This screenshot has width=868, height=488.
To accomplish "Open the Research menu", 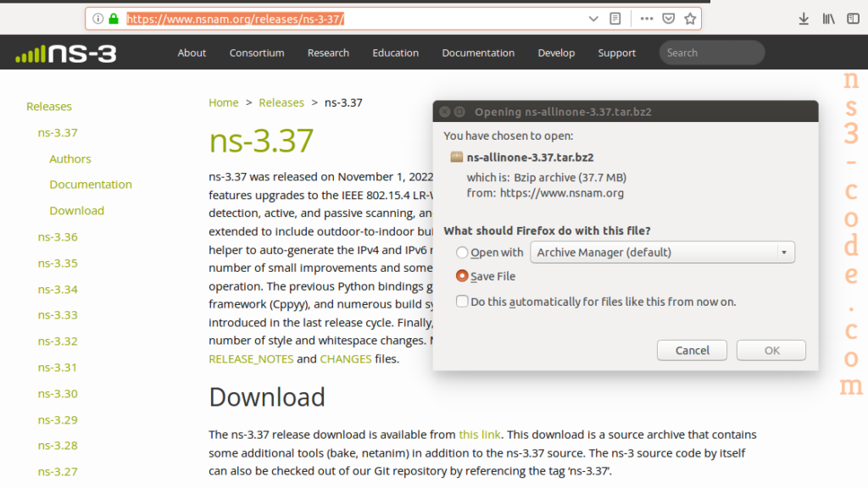I will point(328,53).
